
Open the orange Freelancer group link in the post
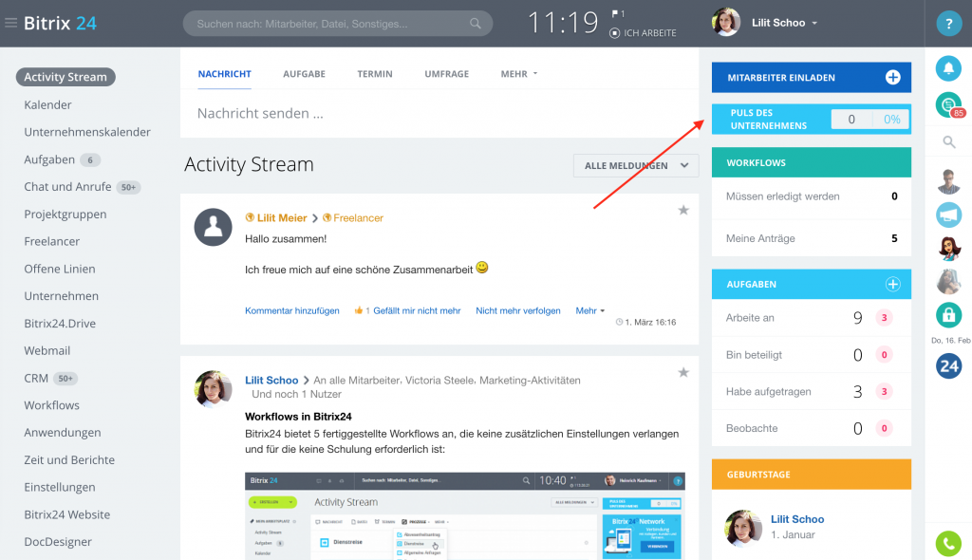pos(358,217)
